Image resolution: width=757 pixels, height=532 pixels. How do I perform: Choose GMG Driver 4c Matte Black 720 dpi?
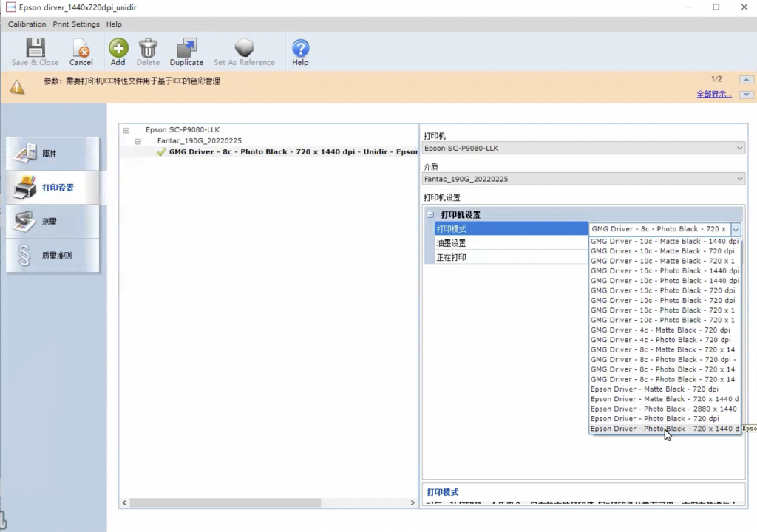(665, 330)
